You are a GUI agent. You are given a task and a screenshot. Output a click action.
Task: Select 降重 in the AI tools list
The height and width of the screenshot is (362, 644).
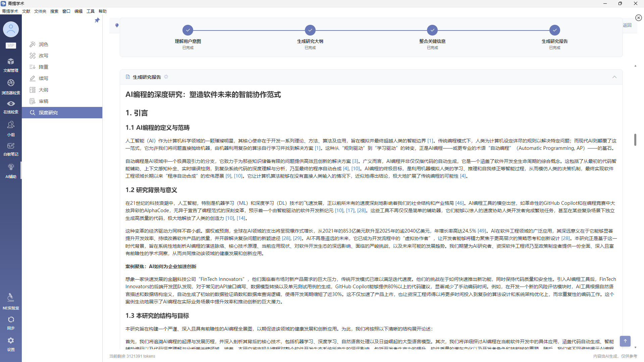point(43,67)
